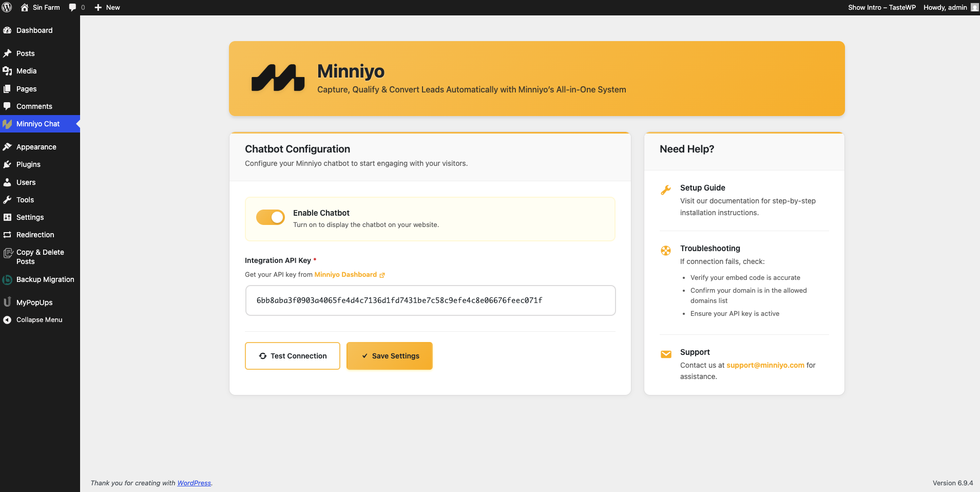Image resolution: width=980 pixels, height=492 pixels.
Task: Click the Save Settings button
Action: point(390,356)
